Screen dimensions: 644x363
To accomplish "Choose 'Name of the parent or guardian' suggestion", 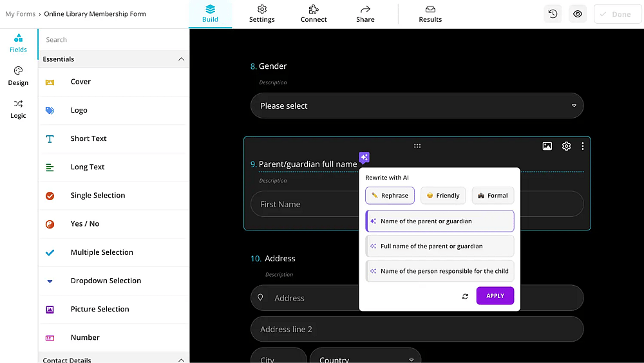I will tap(439, 221).
